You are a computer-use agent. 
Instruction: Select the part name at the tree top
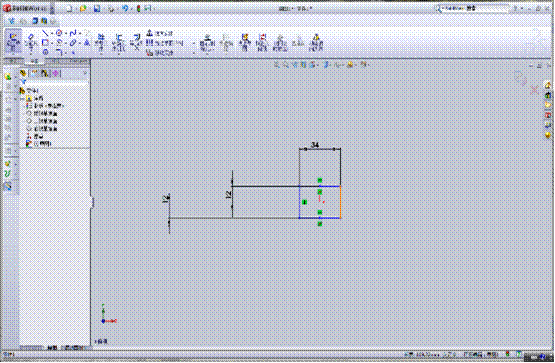point(29,91)
